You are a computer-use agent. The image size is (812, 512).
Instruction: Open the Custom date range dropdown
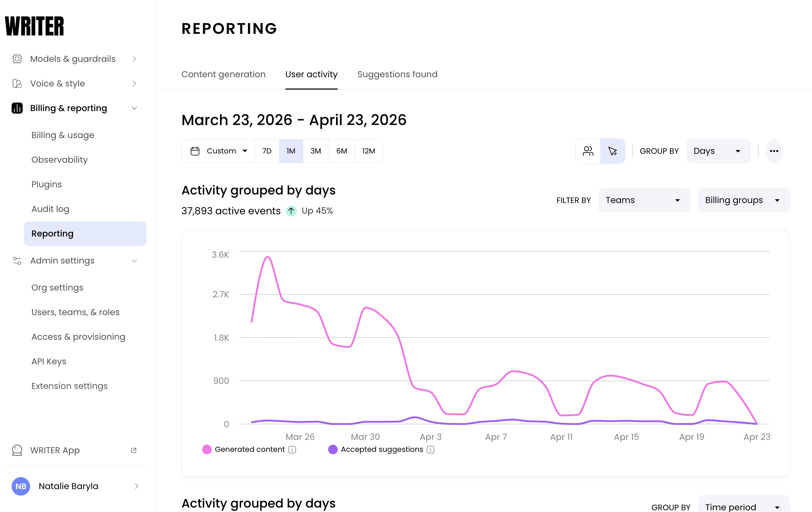[x=219, y=151]
